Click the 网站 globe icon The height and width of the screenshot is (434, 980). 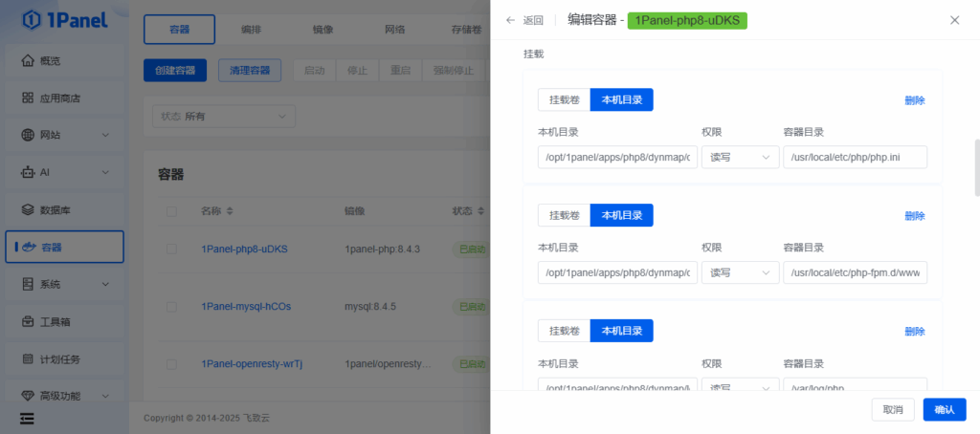tap(28, 135)
